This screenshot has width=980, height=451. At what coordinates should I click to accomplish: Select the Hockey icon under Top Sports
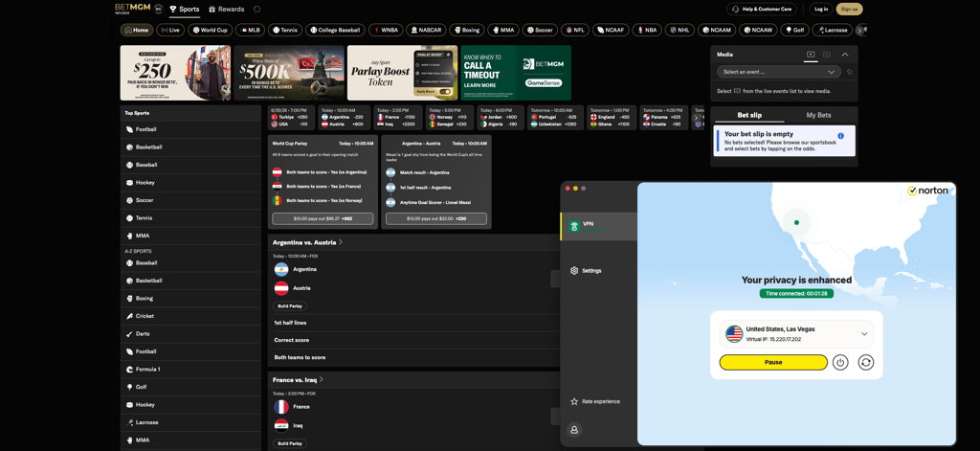[129, 183]
